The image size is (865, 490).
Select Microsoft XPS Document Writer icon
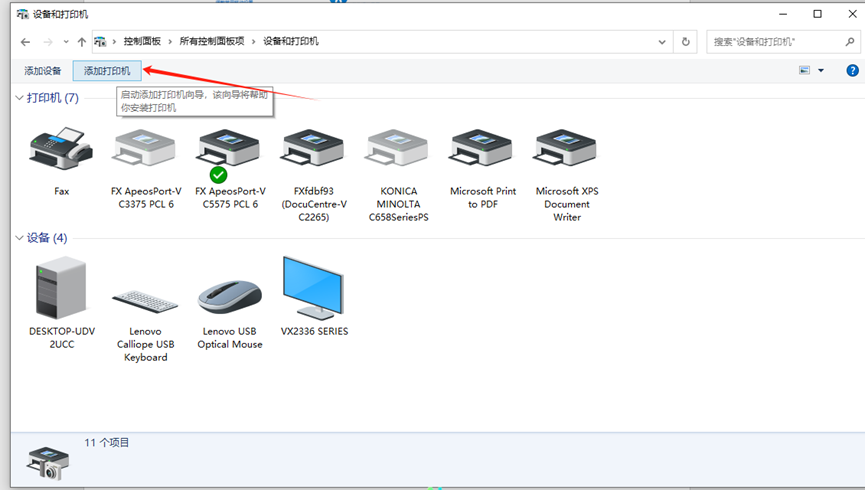point(567,150)
